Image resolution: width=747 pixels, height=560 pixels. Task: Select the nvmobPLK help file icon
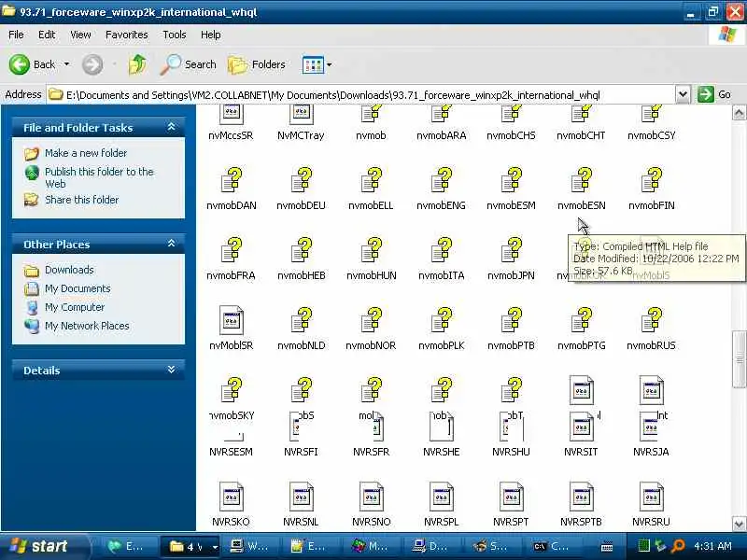[441, 320]
